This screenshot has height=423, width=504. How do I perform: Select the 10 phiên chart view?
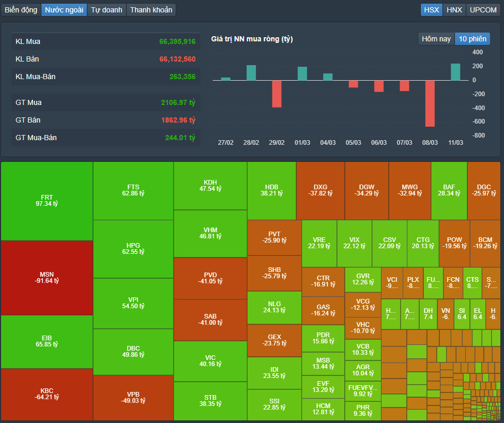click(472, 39)
